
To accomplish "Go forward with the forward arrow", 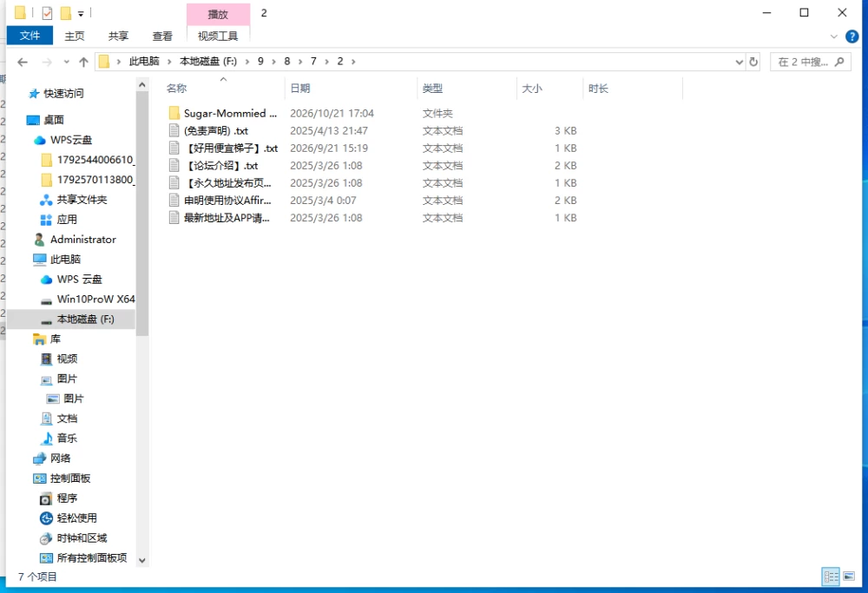I will (x=47, y=62).
